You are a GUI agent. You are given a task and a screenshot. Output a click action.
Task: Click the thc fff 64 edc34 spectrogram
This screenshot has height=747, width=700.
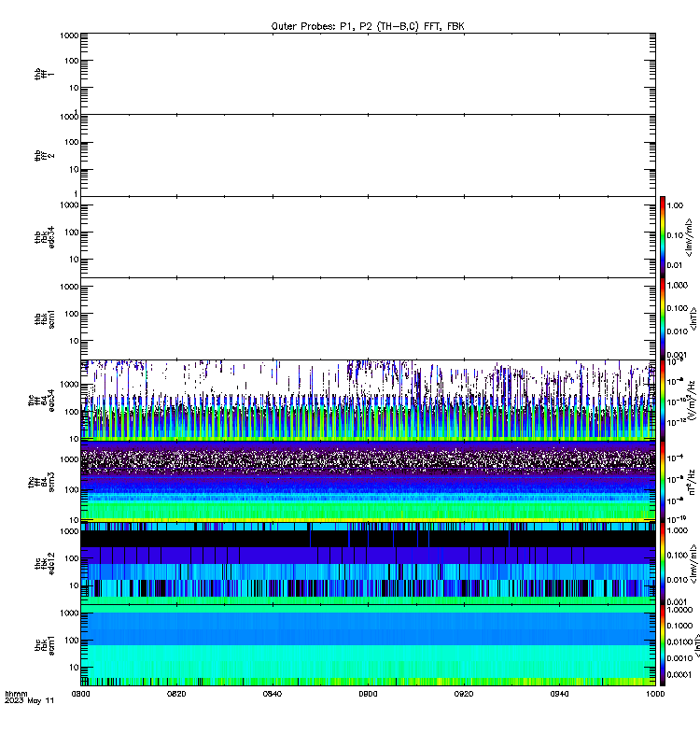pos(368,401)
